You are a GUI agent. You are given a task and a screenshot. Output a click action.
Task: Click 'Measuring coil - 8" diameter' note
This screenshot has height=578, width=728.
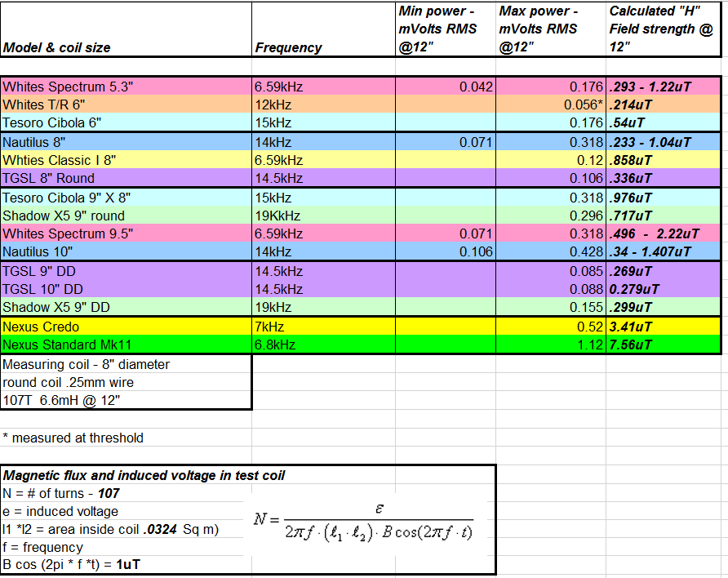(x=127, y=364)
